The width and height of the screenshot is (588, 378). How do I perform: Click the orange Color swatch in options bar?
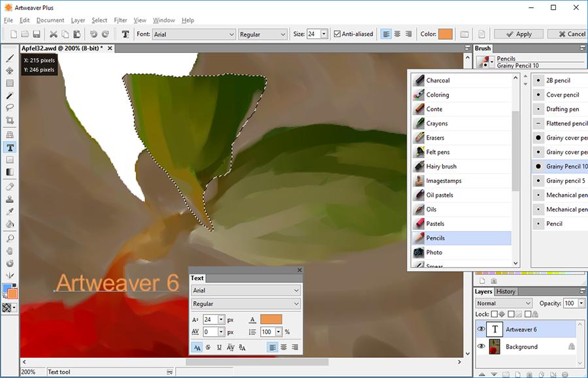[x=446, y=34]
